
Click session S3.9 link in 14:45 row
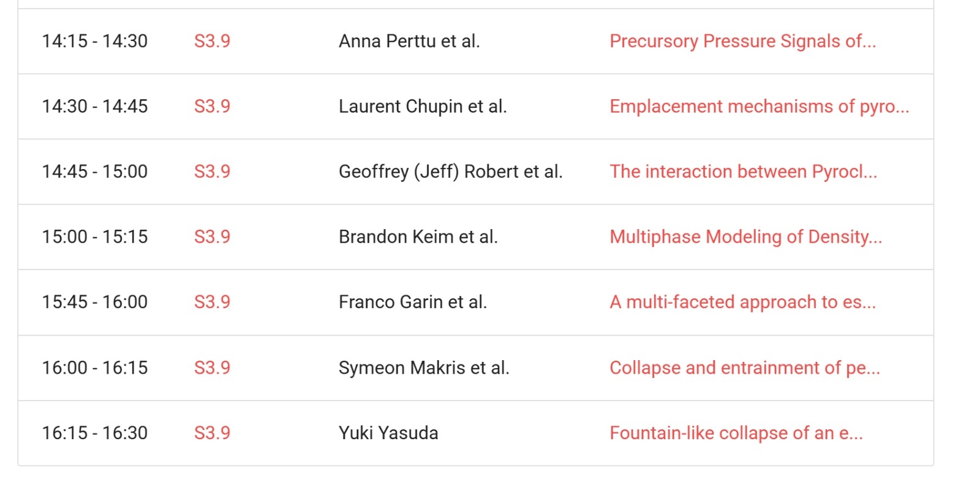click(x=212, y=171)
